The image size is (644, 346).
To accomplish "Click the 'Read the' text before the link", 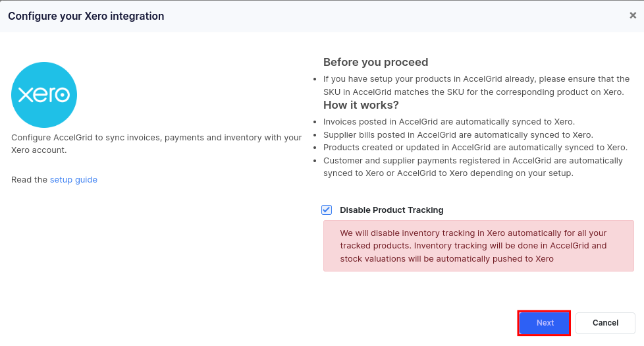I will coord(29,180).
